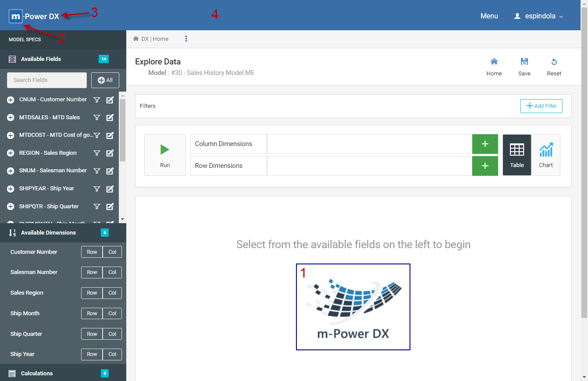The image size is (588, 381).
Task: Set Customer Number as Col dimension
Action: (112, 252)
